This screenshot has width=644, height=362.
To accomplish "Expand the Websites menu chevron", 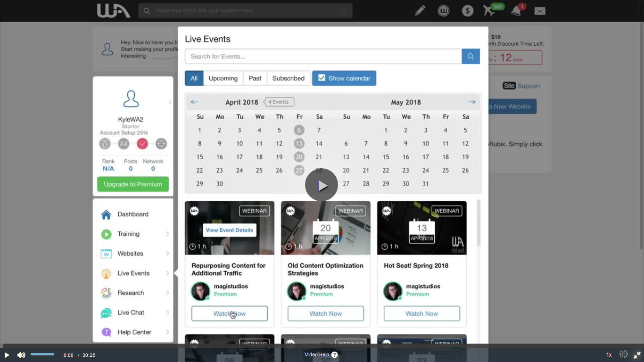I will pos(167,254).
